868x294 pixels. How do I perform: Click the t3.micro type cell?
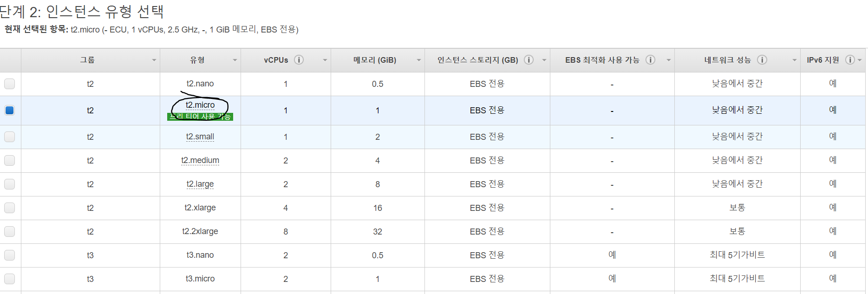click(x=200, y=279)
